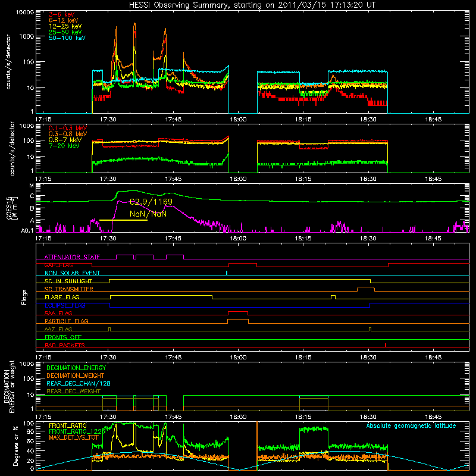Click the blue ECLIPSE_FLAG label
The image size is (476, 476).
coord(65,305)
